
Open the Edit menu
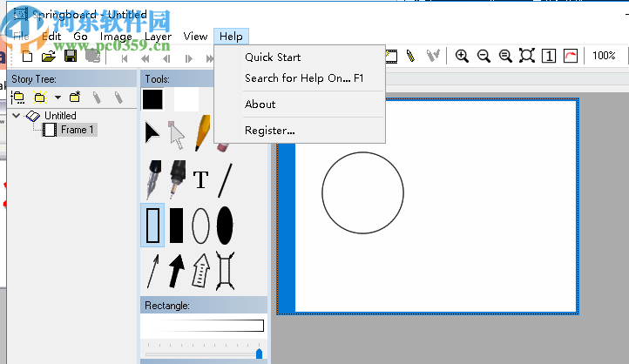(51, 37)
